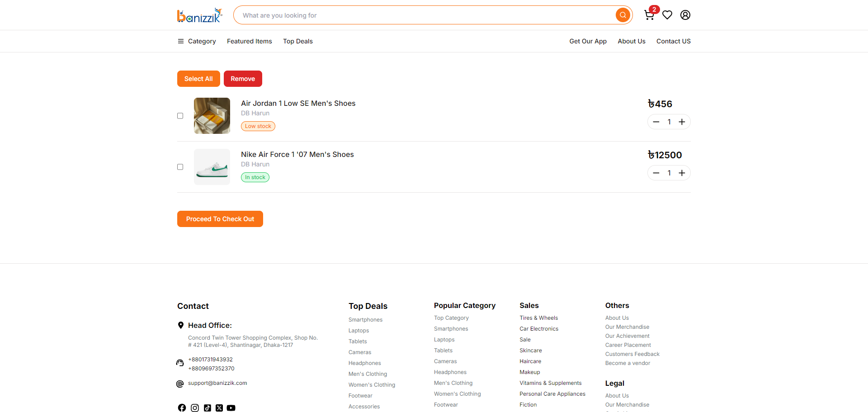Click the orange search magnifier button

[623, 15]
